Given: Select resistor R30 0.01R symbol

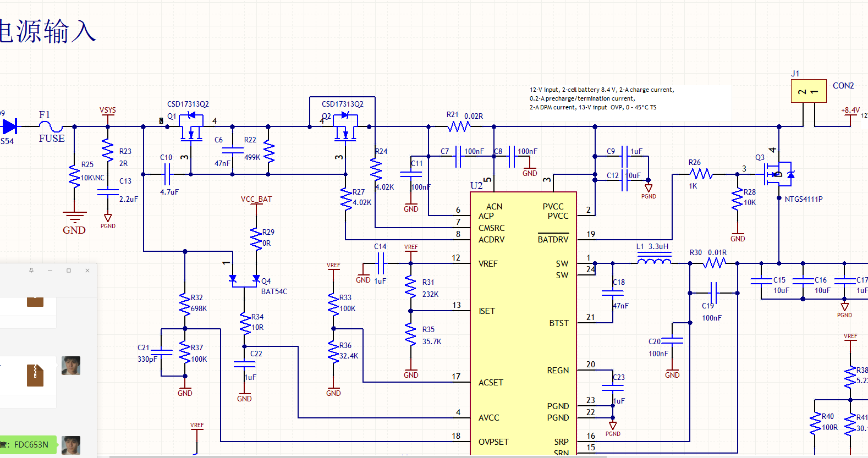Looking at the screenshot, I should [714, 263].
